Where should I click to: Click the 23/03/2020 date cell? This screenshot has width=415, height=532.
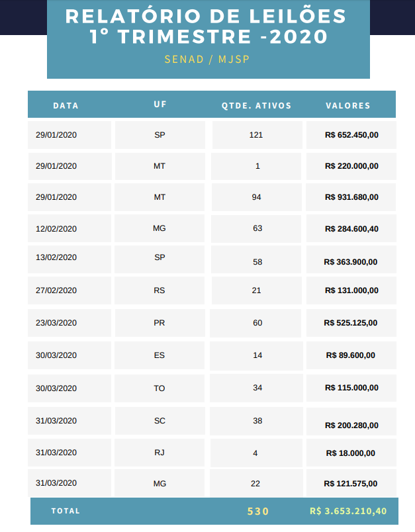pyautogui.click(x=56, y=322)
